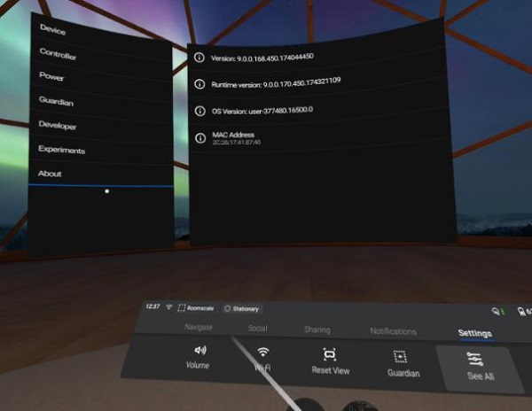This screenshot has height=411, width=532.
Task: Open Wi-Fi quick setting
Action: tap(262, 359)
